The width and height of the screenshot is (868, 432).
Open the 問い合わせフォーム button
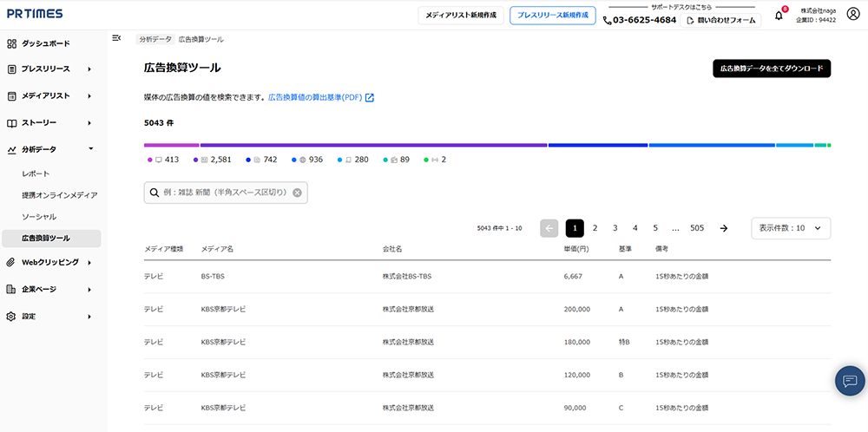[720, 21]
